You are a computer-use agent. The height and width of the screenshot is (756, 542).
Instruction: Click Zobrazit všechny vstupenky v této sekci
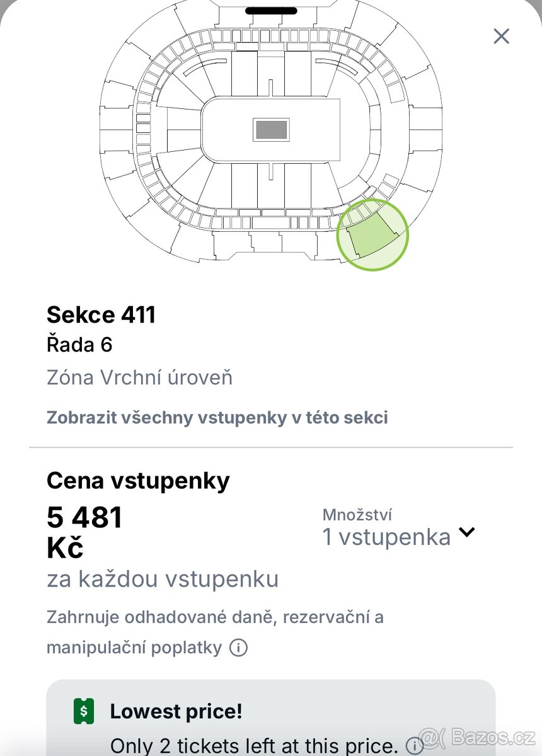[x=217, y=417]
